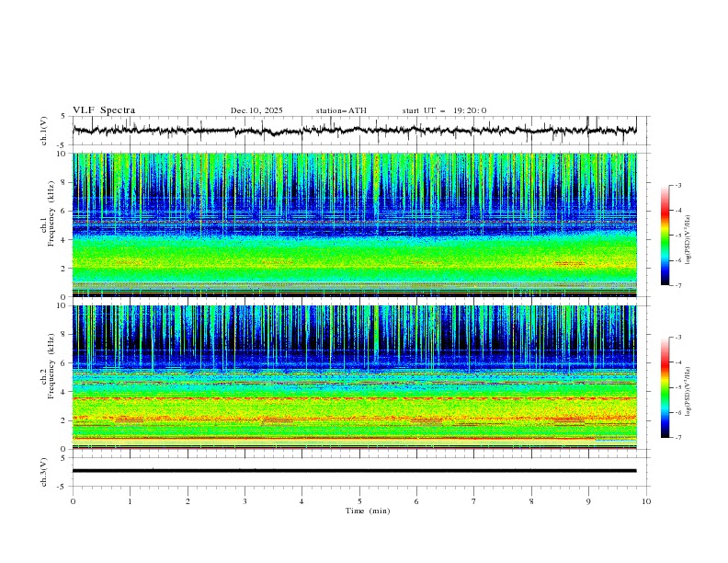Click the ch.2 PSD color bar
Viewport: 728px width, 563px height.
[665, 387]
